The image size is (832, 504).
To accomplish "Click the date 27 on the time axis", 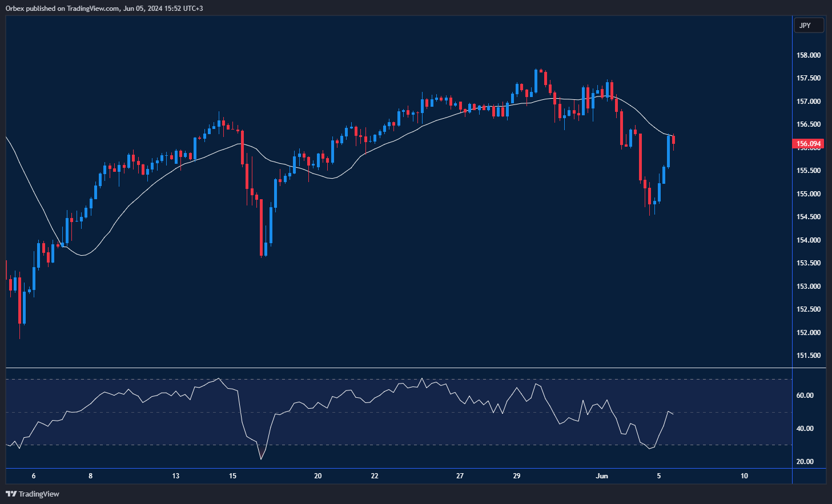I will [460, 475].
